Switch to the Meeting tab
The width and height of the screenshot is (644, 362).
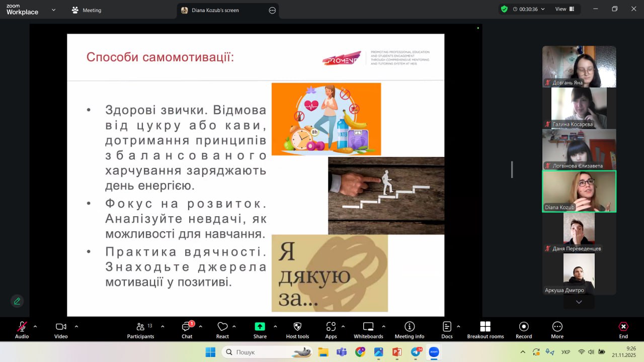87,10
